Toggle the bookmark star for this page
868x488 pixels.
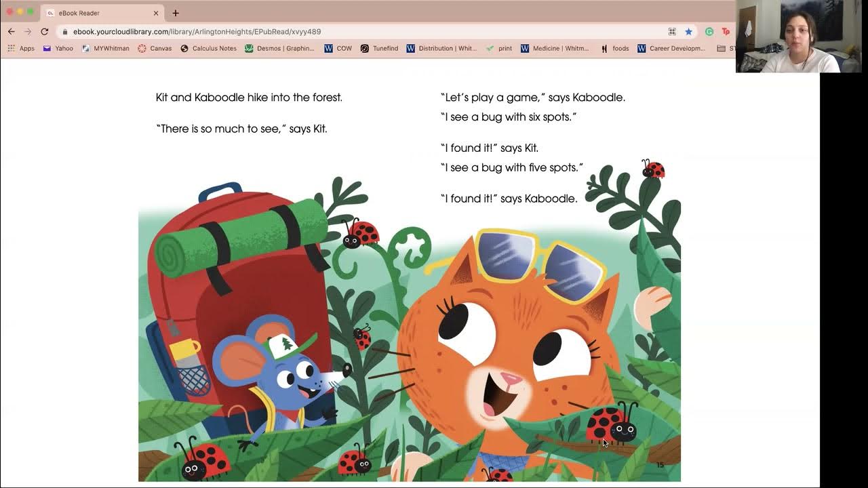688,31
